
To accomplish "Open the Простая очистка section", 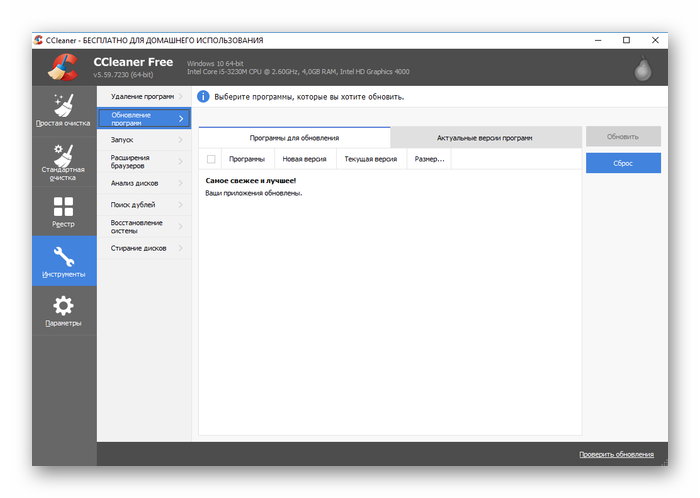I will pos(64,110).
